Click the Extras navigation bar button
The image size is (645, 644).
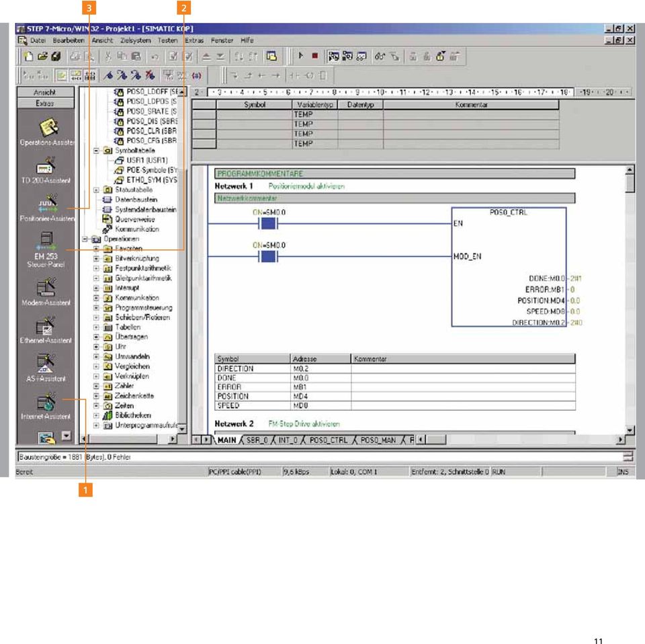(45, 103)
